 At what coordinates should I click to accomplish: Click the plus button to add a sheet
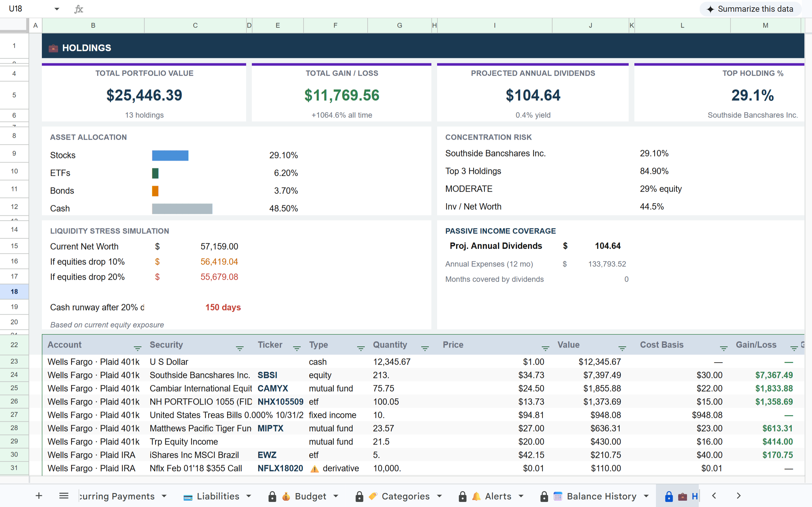click(39, 496)
